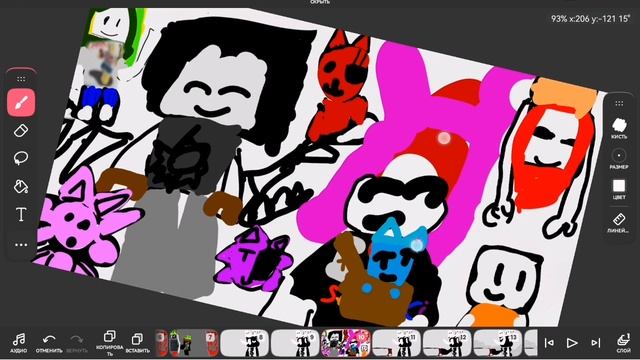This screenshot has width=640, height=360.
Task: Jump to the next frame
Action: 596,343
